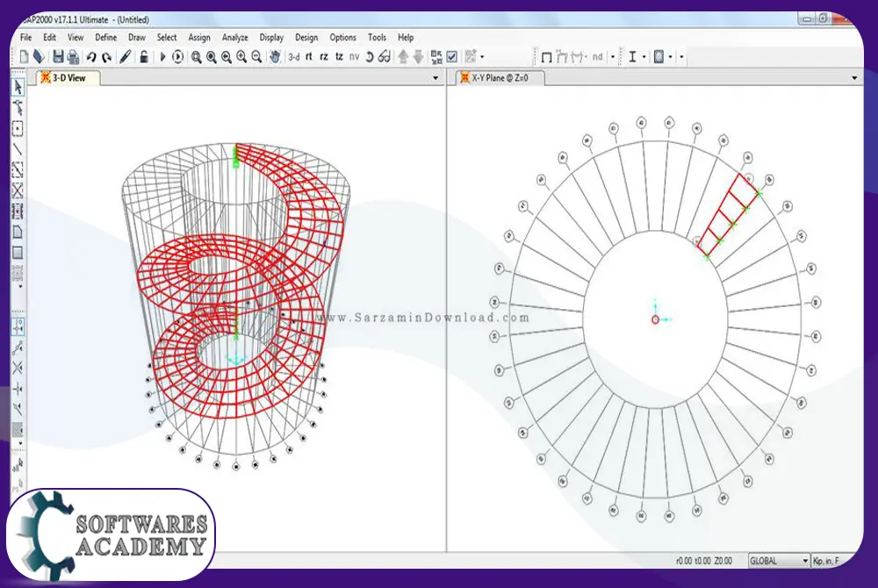Open the Display menu

pos(271,38)
